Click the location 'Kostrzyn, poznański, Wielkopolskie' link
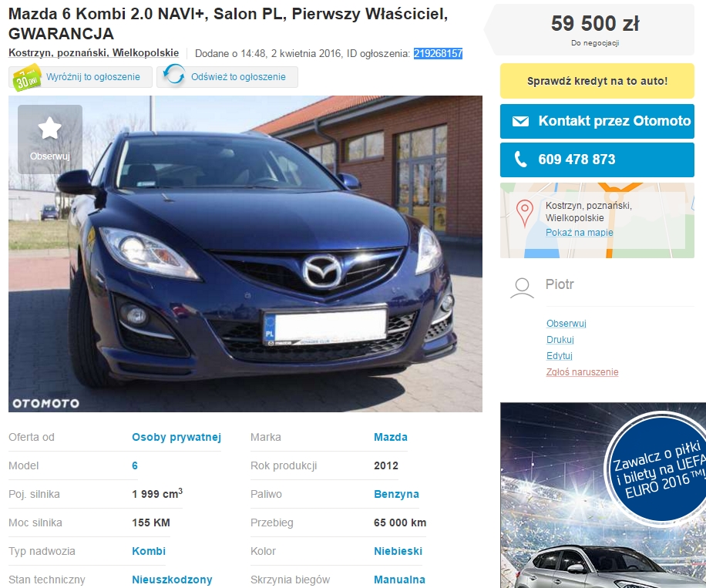 click(93, 53)
